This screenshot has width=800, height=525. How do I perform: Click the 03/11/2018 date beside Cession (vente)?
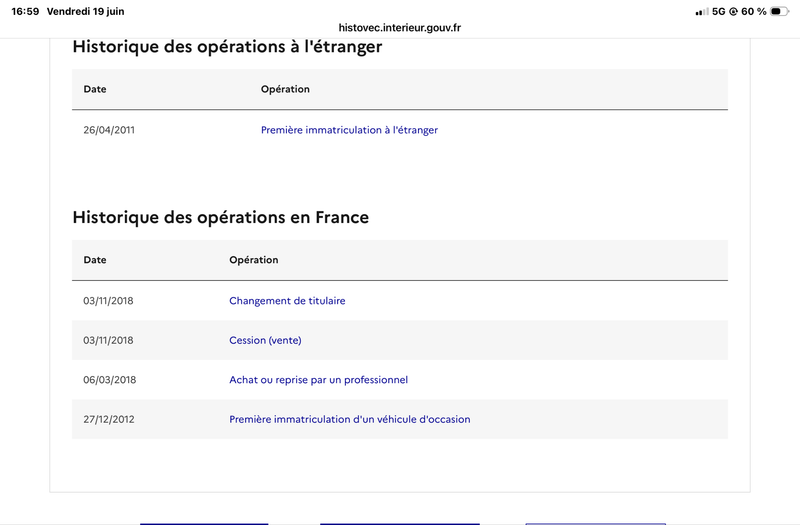point(108,340)
